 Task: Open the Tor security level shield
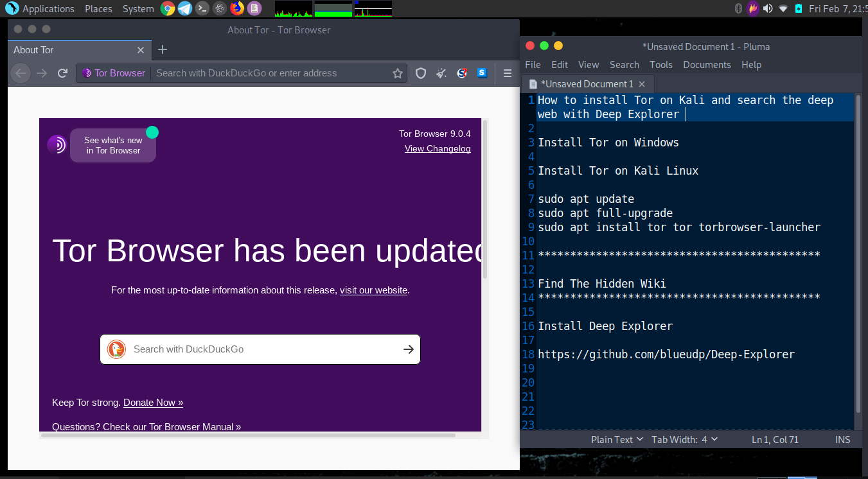click(x=421, y=73)
